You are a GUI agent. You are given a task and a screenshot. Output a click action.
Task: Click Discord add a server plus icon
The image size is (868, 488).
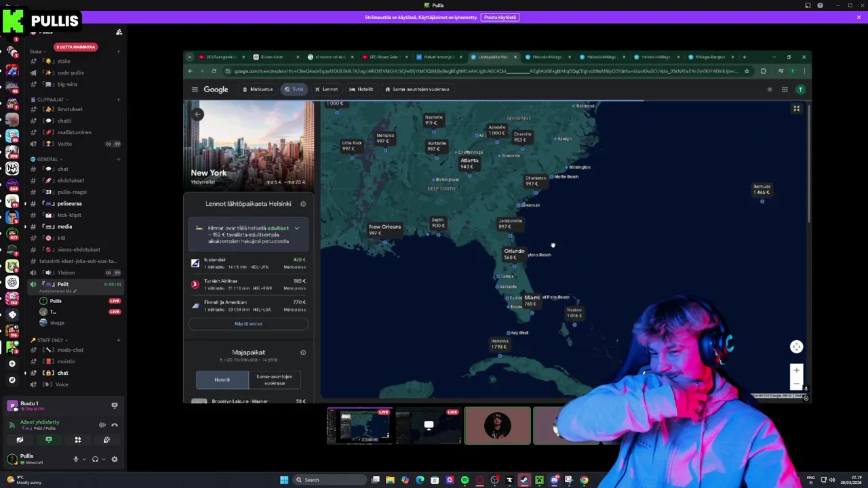pyautogui.click(x=12, y=363)
